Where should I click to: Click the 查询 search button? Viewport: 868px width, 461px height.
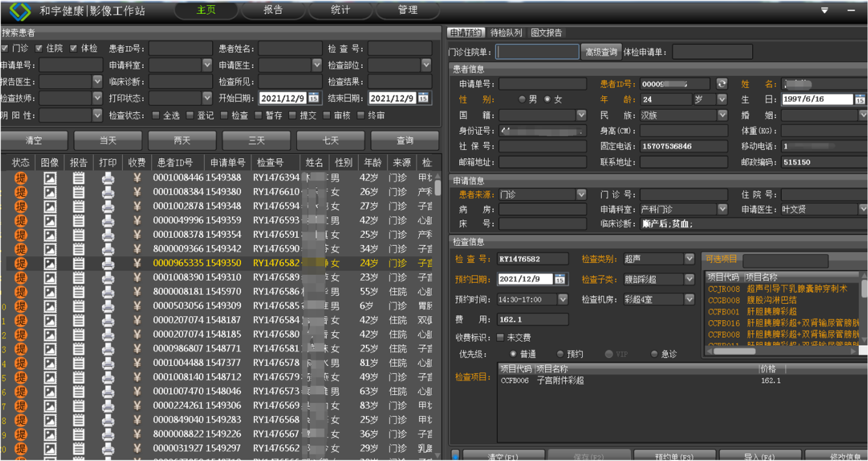[x=405, y=141]
